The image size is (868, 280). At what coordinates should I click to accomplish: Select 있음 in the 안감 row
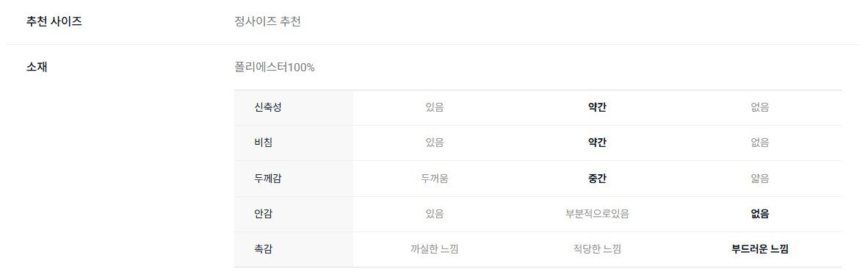pos(435,214)
